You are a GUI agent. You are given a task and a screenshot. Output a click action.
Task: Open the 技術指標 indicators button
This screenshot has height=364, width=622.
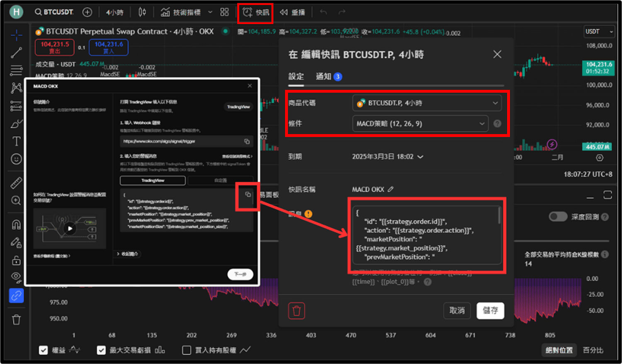point(181,12)
